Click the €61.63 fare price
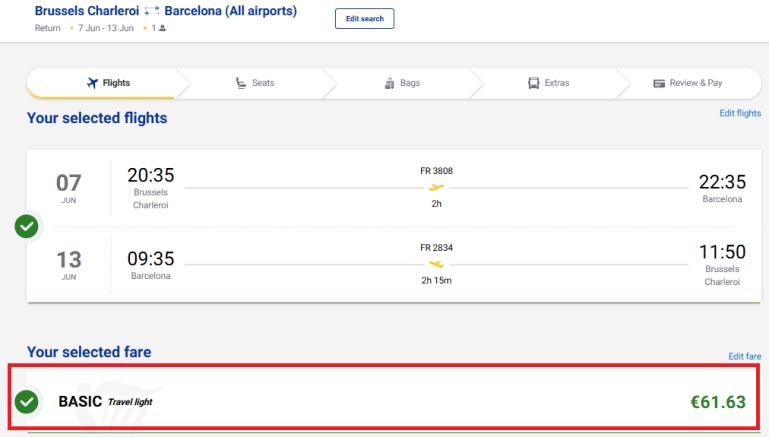The height and width of the screenshot is (437, 769). pyautogui.click(x=717, y=402)
